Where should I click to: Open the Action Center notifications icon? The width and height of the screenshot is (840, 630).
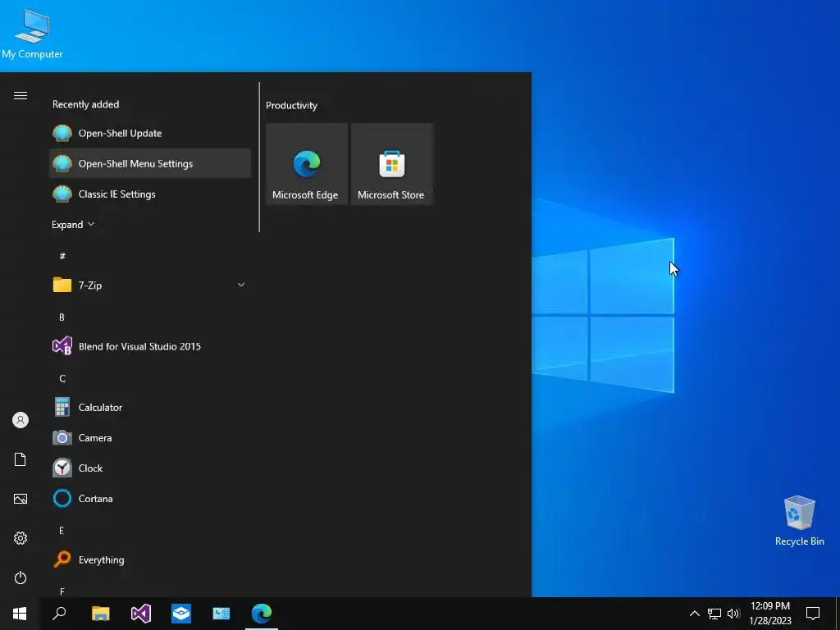[x=813, y=614]
